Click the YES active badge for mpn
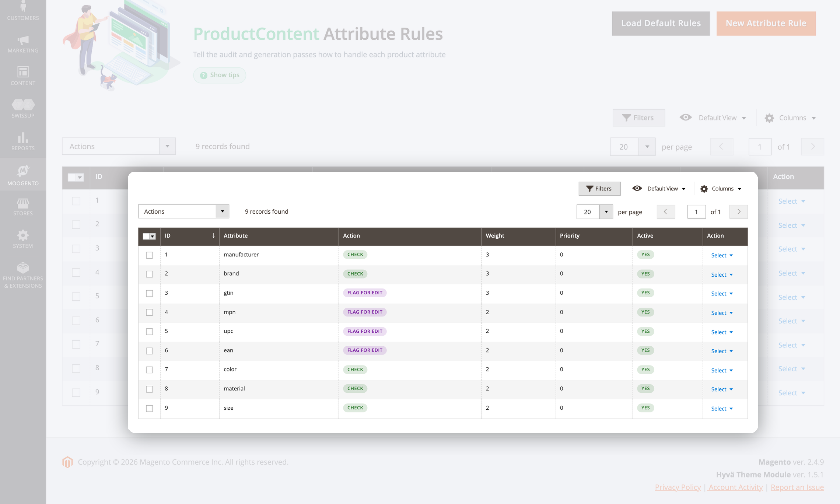The height and width of the screenshot is (504, 840). click(x=645, y=312)
